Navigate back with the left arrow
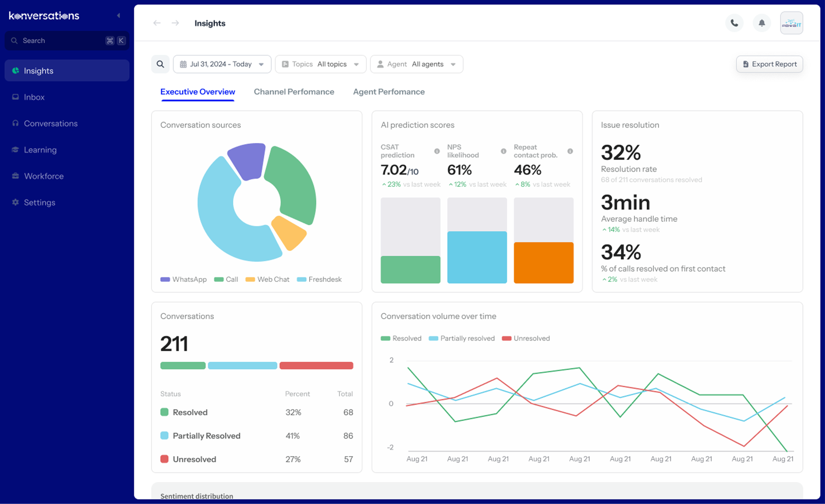This screenshot has height=504, width=825. pyautogui.click(x=157, y=23)
